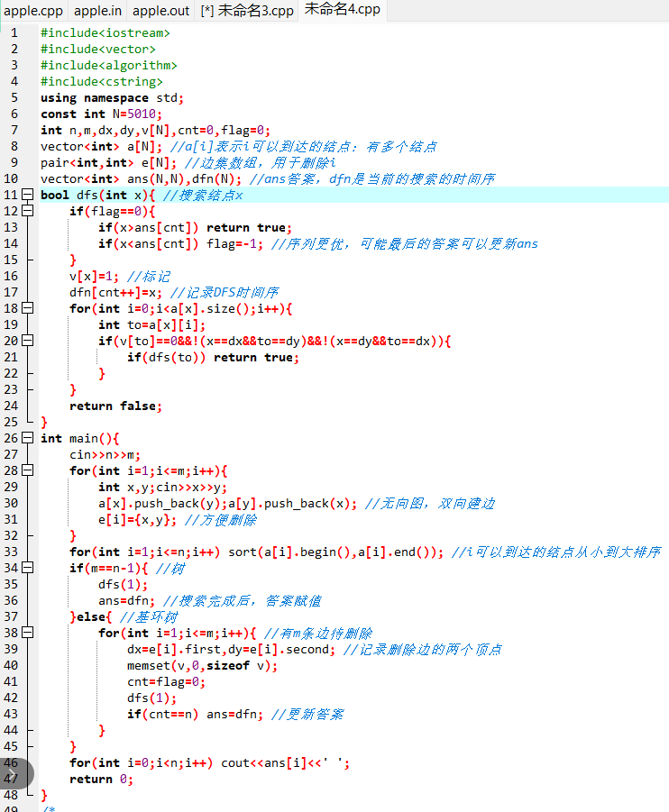
Task: Collapse the main function fold marker
Action: point(27,439)
